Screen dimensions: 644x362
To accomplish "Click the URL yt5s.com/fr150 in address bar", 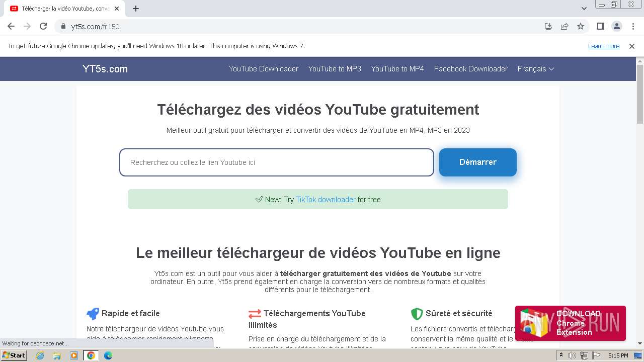I will pos(96,27).
